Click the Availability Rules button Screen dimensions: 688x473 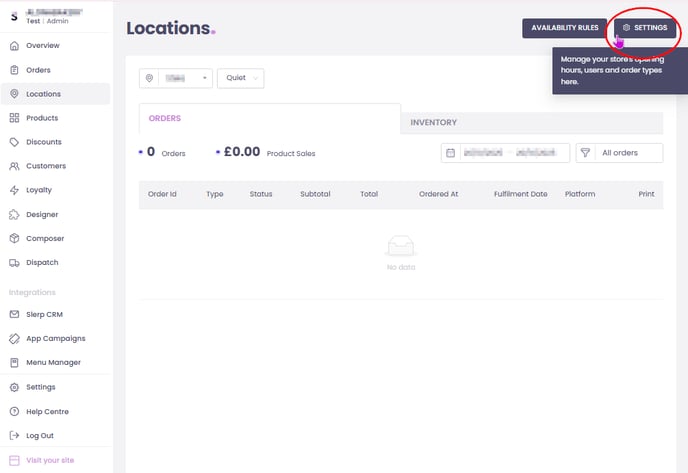coord(565,28)
